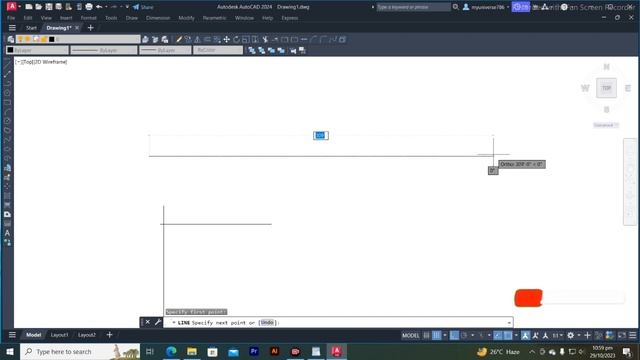Viewport: 640px width, 360px height.
Task: Open the View menu
Action: tap(46, 18)
